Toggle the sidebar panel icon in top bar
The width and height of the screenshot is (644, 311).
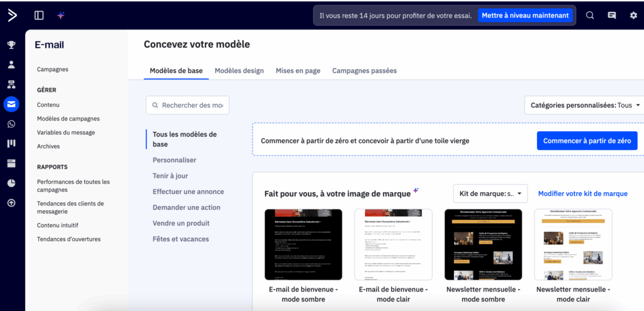39,15
